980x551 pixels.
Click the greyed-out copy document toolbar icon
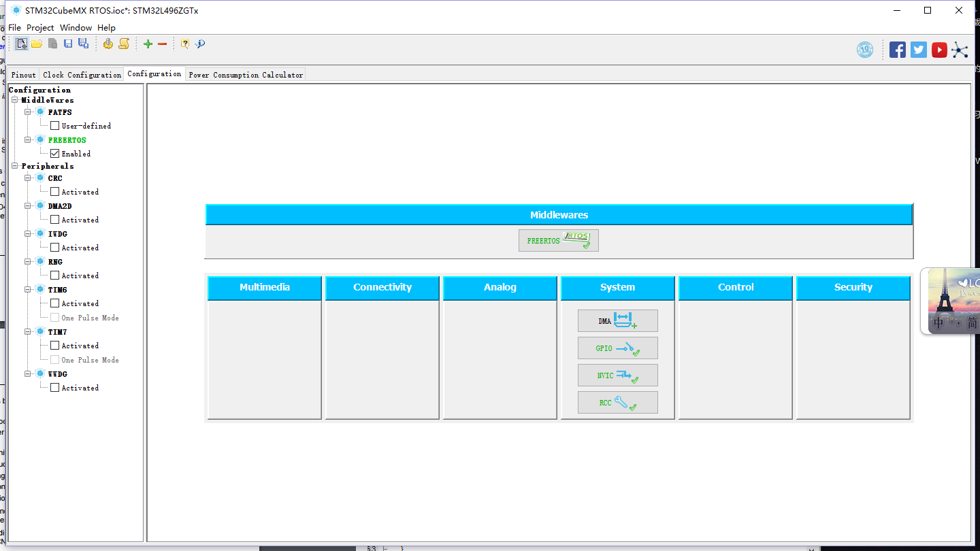[x=52, y=44]
